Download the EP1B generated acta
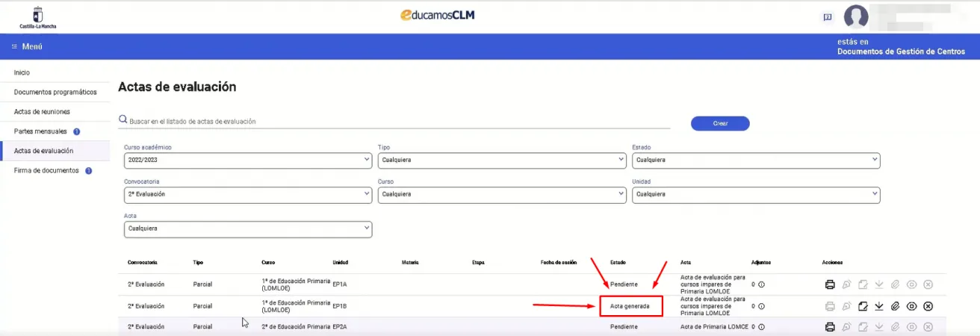 [x=879, y=306]
